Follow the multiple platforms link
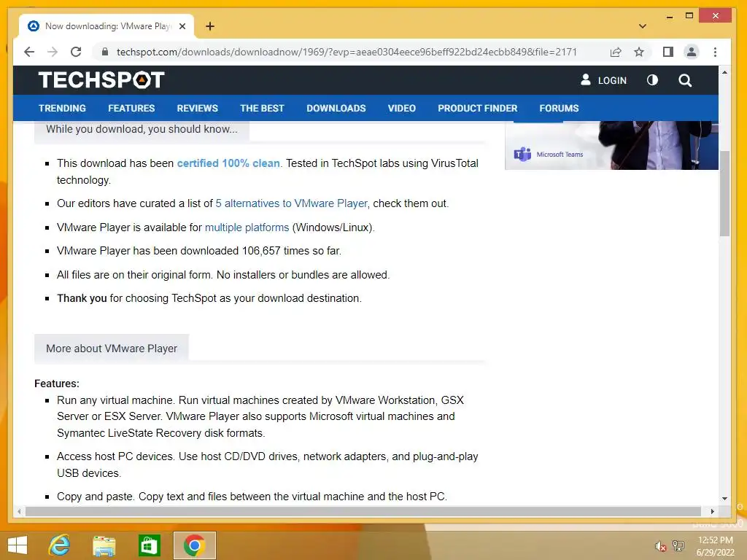 (247, 227)
